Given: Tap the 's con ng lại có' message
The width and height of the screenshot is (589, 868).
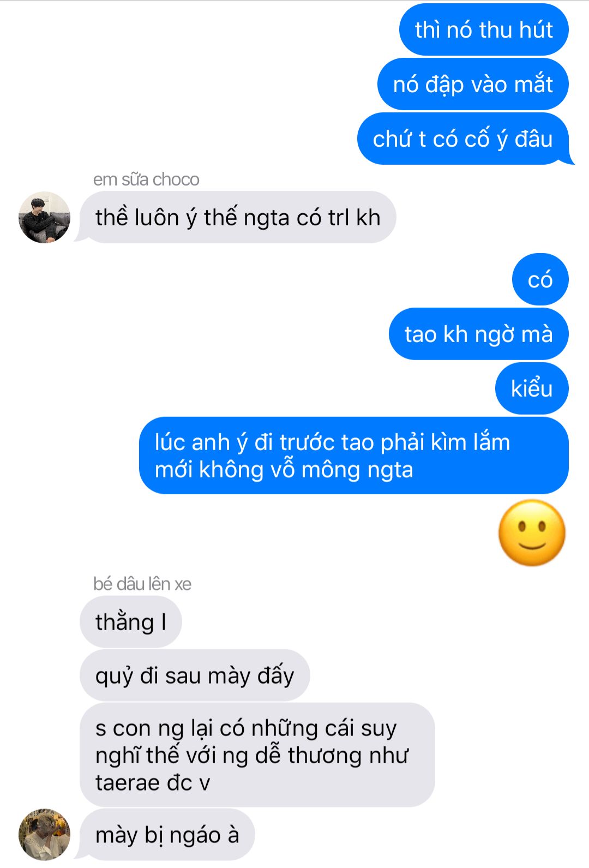Looking at the screenshot, I should pyautogui.click(x=257, y=755).
